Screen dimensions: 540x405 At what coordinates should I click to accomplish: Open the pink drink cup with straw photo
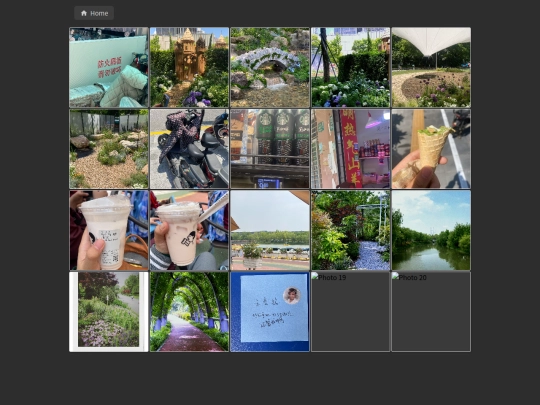click(x=189, y=230)
